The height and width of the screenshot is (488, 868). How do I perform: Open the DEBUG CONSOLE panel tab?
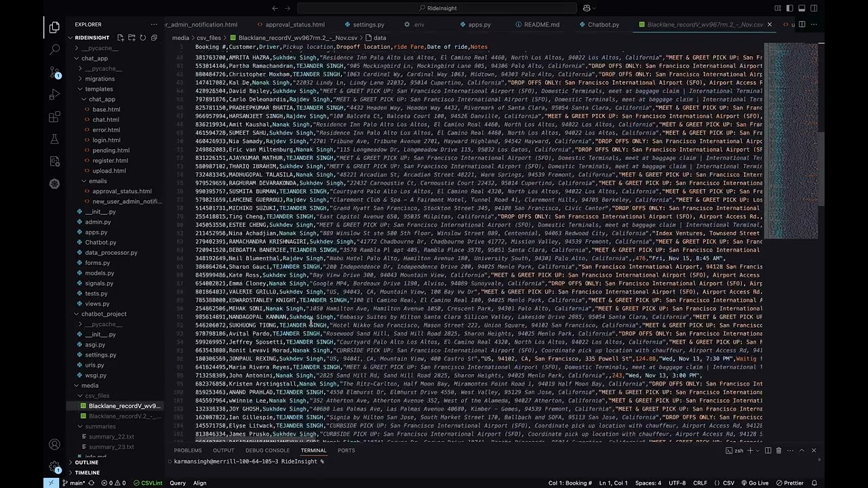click(267, 450)
